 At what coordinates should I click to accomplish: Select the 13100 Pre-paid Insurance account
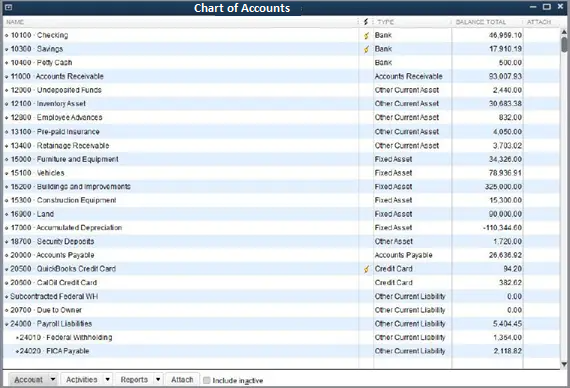(x=281, y=132)
